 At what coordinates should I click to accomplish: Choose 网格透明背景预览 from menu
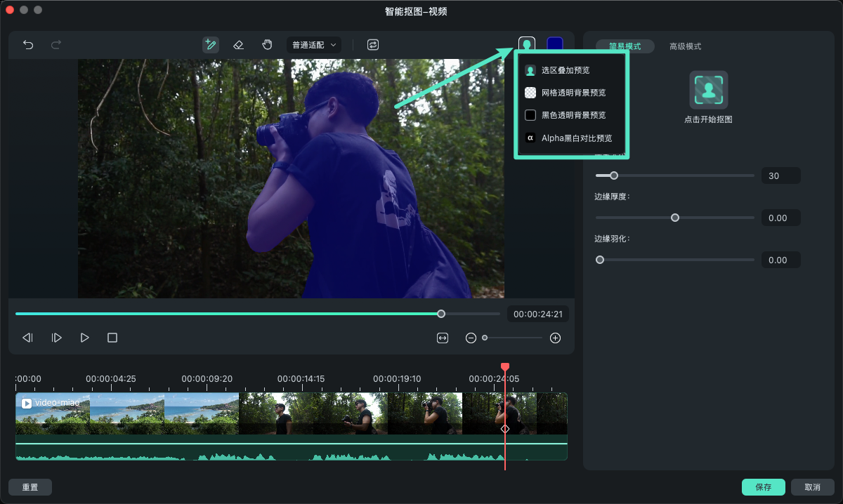573,93
